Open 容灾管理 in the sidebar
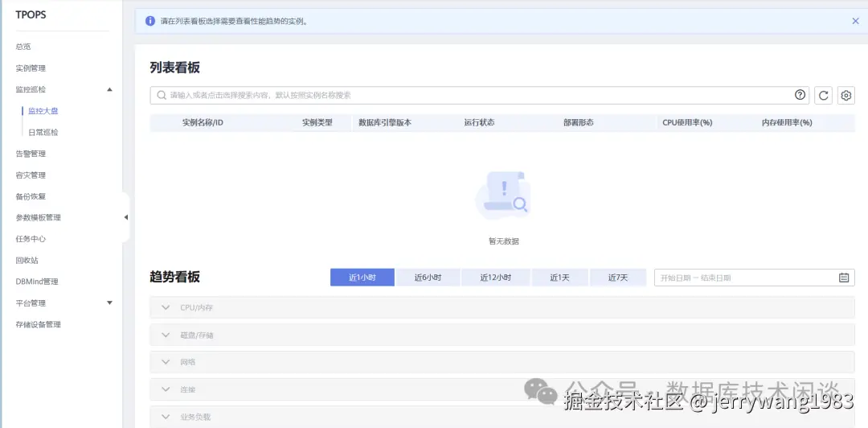The height and width of the screenshot is (428, 868). (x=31, y=175)
